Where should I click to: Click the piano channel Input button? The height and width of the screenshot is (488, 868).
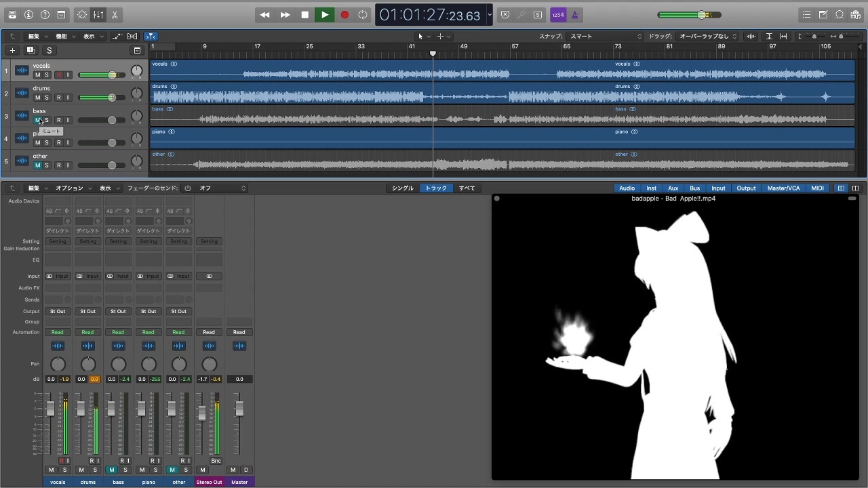153,276
